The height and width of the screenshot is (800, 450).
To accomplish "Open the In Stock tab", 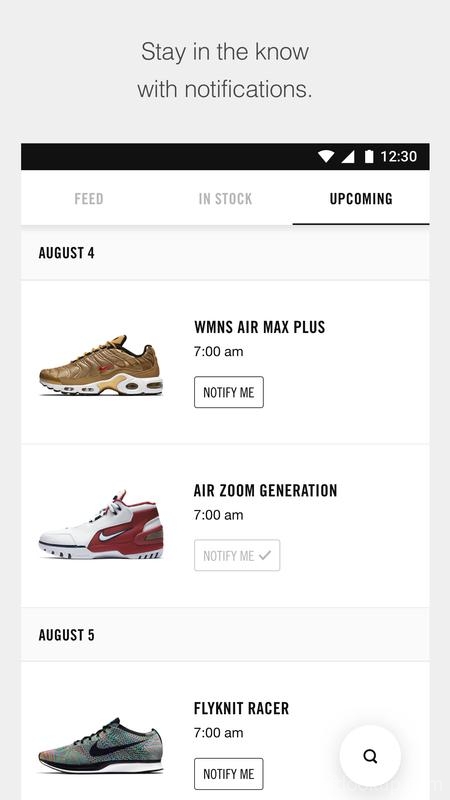I will tap(225, 198).
